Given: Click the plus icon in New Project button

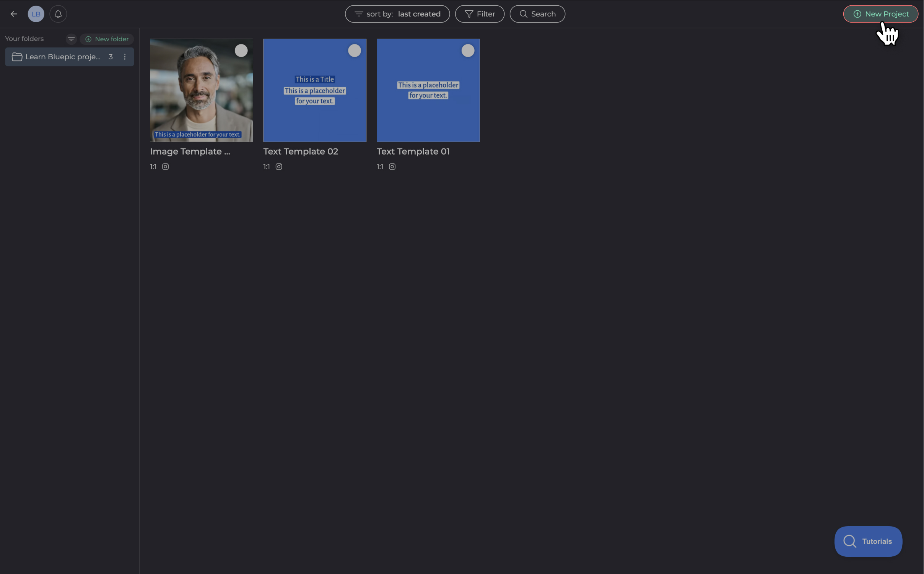Looking at the screenshot, I should (x=857, y=14).
